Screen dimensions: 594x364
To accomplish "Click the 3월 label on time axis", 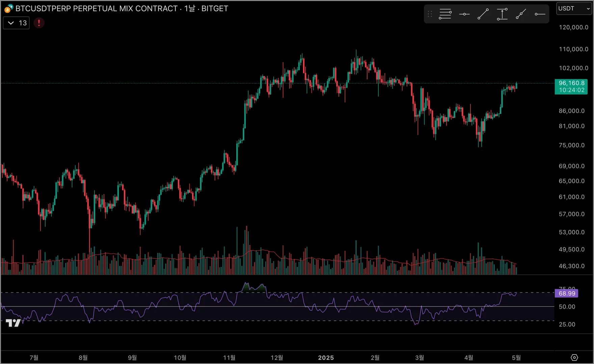I will point(420,358).
